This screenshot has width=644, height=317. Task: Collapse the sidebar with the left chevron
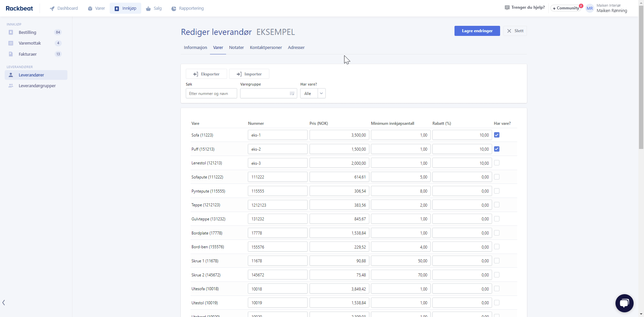(x=4, y=303)
